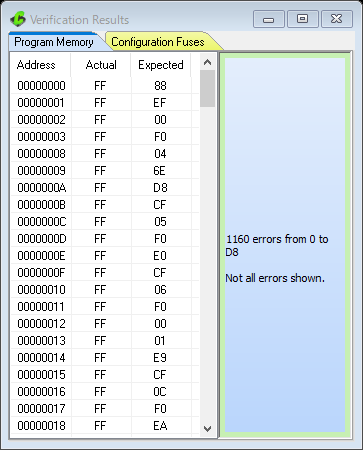This screenshot has height=450, width=363.
Task: Click the green Verification Results app icon
Action: [x=18, y=19]
